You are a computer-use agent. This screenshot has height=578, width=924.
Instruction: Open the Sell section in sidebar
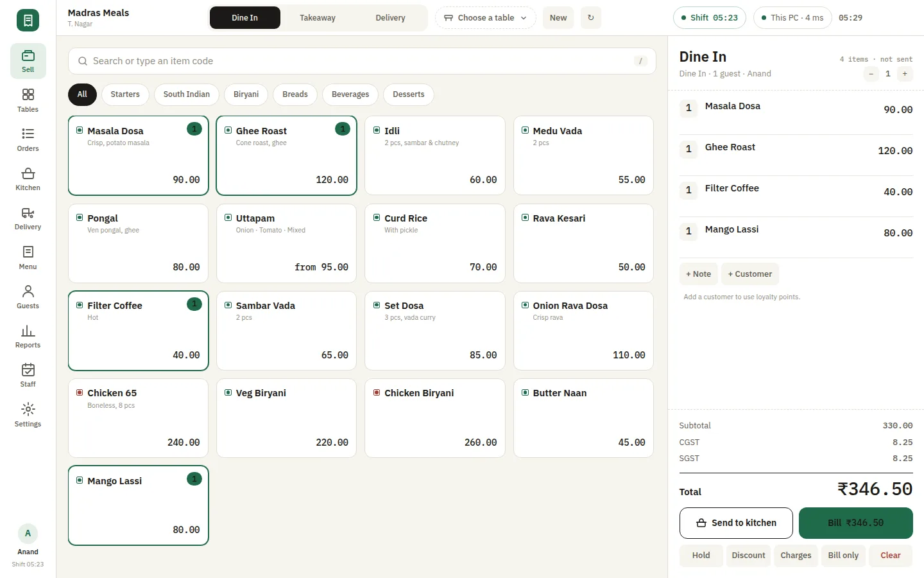[28, 61]
